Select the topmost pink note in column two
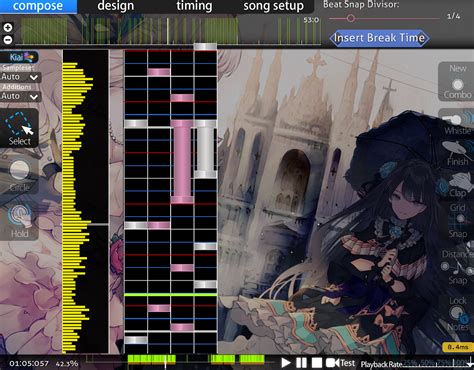Image resolution: width=474 pixels, height=370 pixels. [x=159, y=72]
